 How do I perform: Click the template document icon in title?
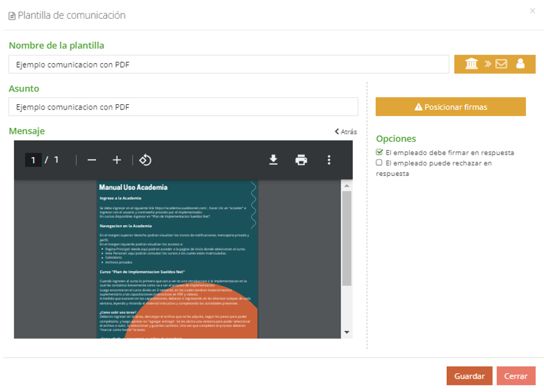point(12,16)
